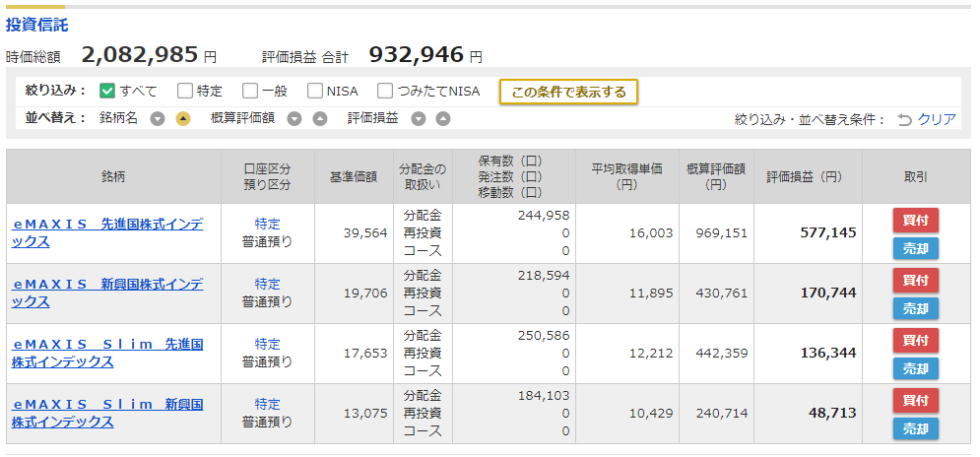Click the 概算評価額 value 969,151
Screen dimensions: 980x457
722,233
